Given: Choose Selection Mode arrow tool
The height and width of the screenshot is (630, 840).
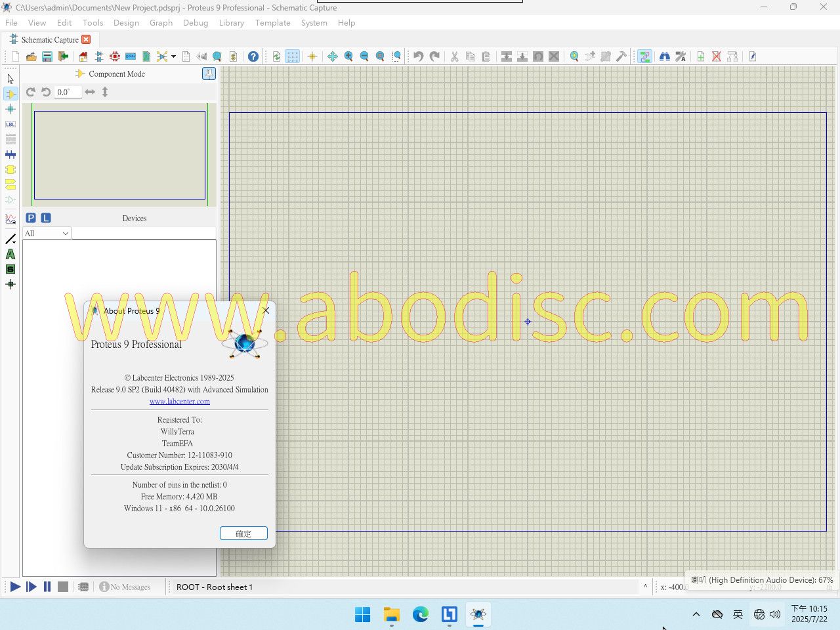Looking at the screenshot, I should click(x=10, y=79).
